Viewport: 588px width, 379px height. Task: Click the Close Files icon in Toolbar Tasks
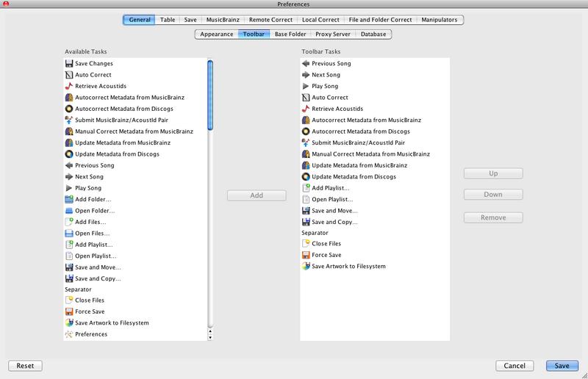[306, 244]
